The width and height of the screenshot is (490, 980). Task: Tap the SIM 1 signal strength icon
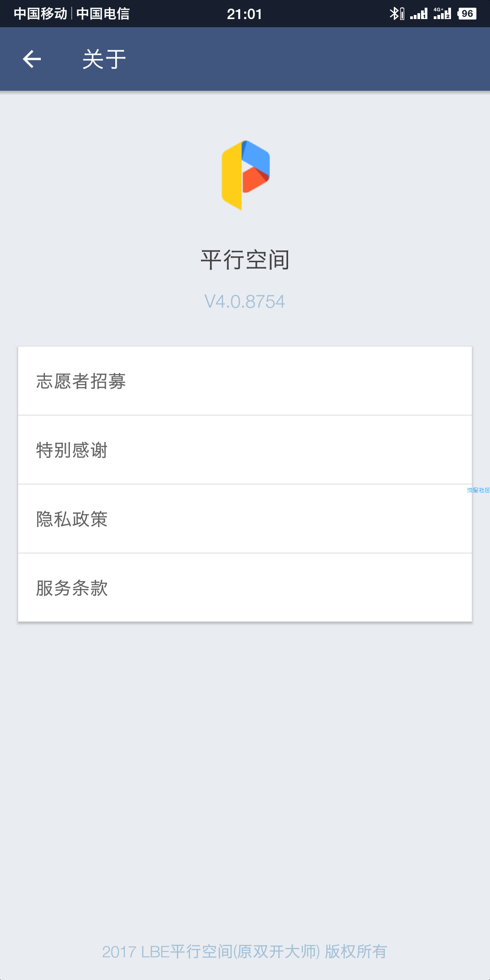[x=418, y=14]
